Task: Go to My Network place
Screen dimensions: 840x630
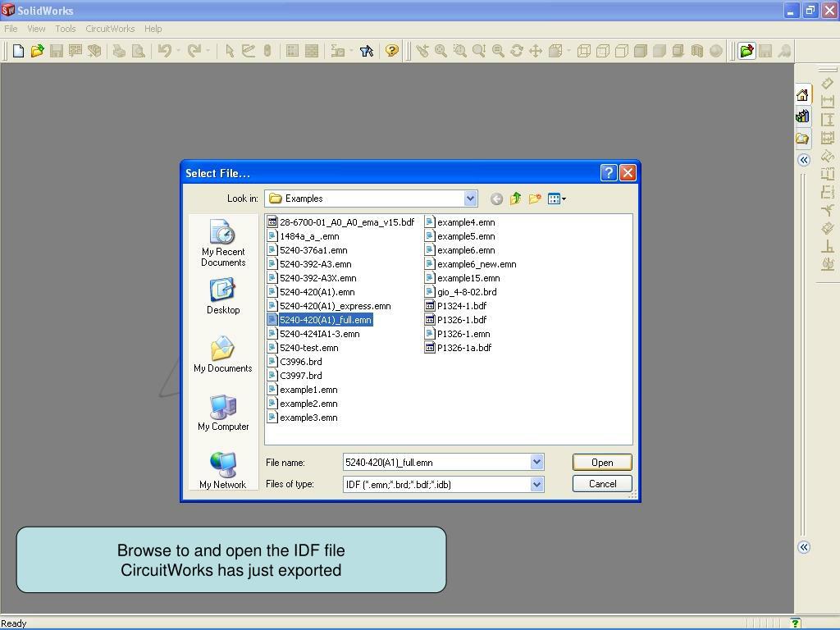Action: (223, 470)
